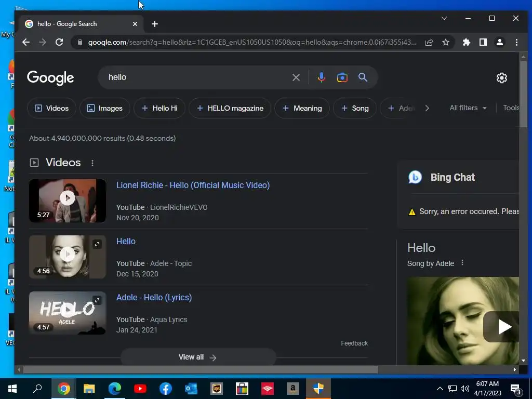The image size is (532, 399).
Task: Open the Windows Start menu
Action: pos(12,389)
